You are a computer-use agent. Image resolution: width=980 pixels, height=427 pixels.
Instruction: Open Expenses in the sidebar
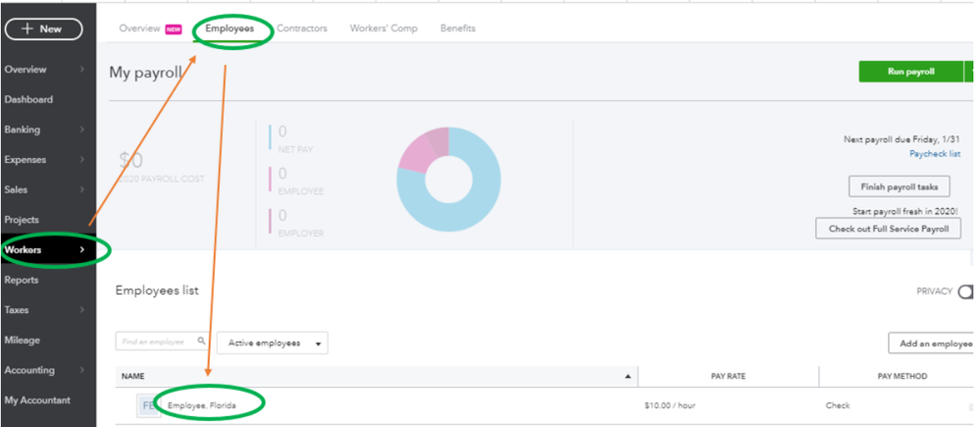click(25, 159)
